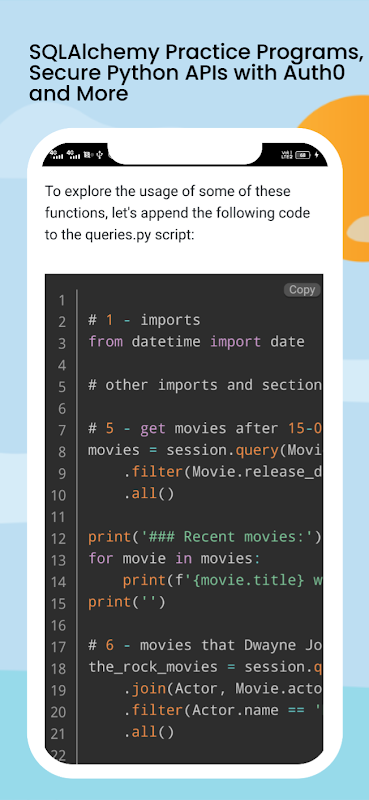
Task: Copy the code with the Copy button
Action: 302,290
